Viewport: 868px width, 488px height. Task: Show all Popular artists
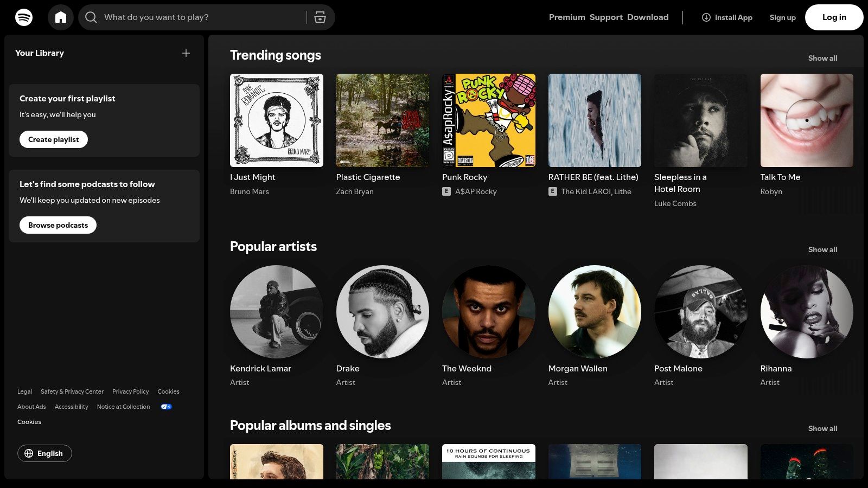pyautogui.click(x=822, y=249)
